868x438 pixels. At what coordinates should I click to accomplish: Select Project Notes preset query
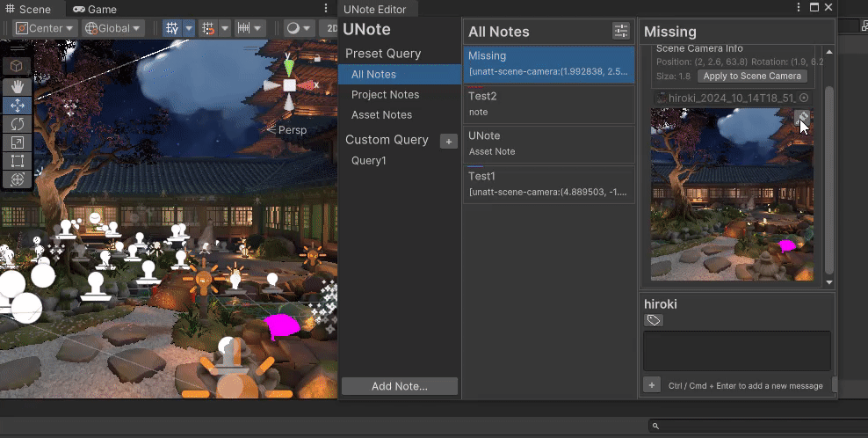click(400, 94)
